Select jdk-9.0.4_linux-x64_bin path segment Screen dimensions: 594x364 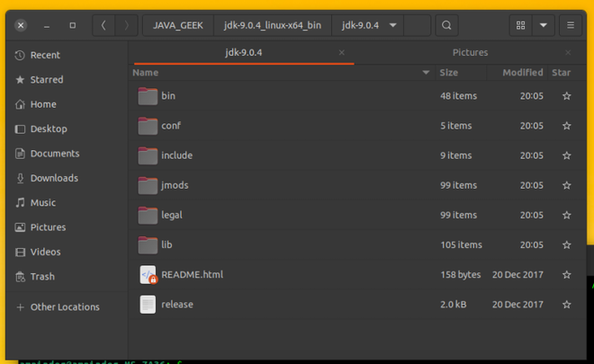[273, 25]
